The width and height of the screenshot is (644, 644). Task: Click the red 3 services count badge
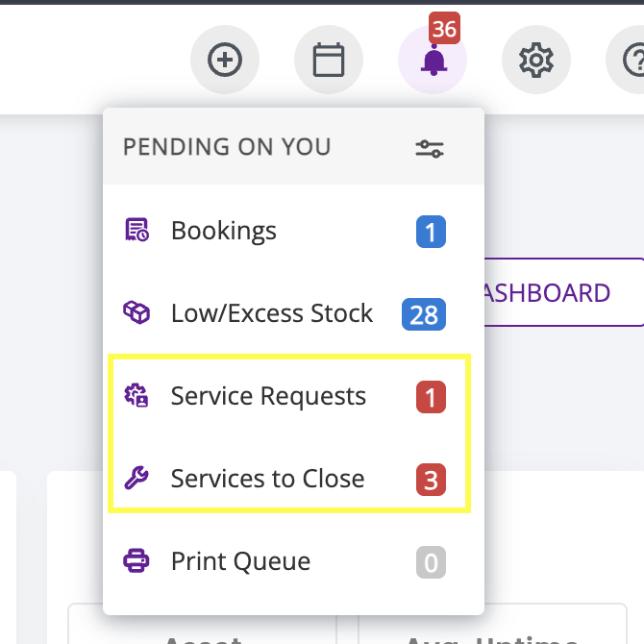tap(431, 480)
